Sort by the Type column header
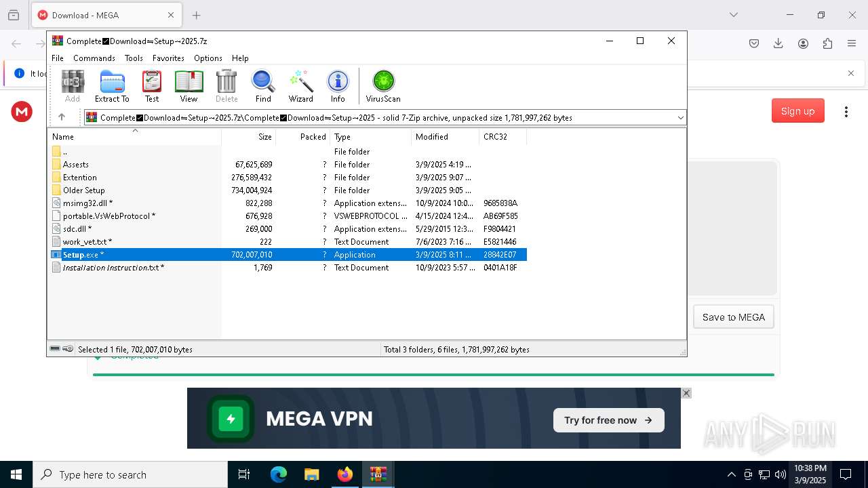The height and width of the screenshot is (488, 868). coord(371,136)
